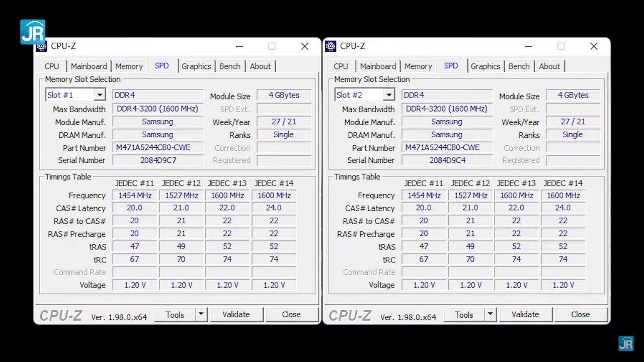Click JEDEC #13 column header in right window

pos(517,183)
